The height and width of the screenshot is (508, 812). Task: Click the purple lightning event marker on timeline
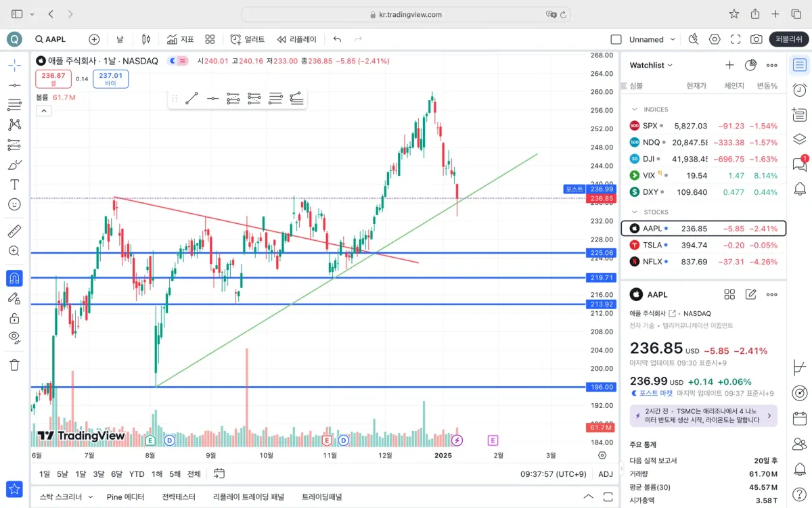click(457, 440)
